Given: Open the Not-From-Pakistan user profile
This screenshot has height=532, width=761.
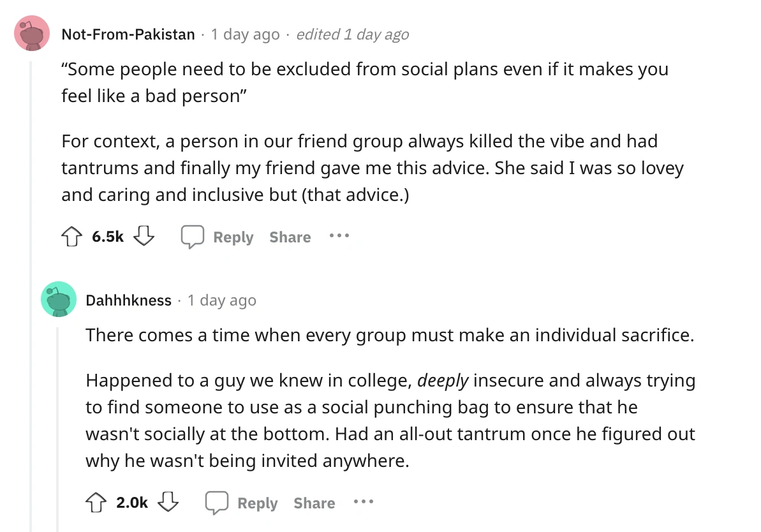Looking at the screenshot, I should point(128,34).
